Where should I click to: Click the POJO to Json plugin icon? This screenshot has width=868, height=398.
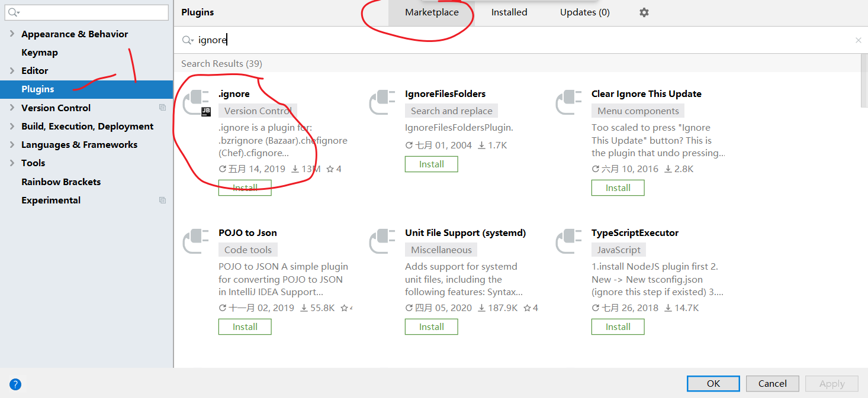click(196, 241)
